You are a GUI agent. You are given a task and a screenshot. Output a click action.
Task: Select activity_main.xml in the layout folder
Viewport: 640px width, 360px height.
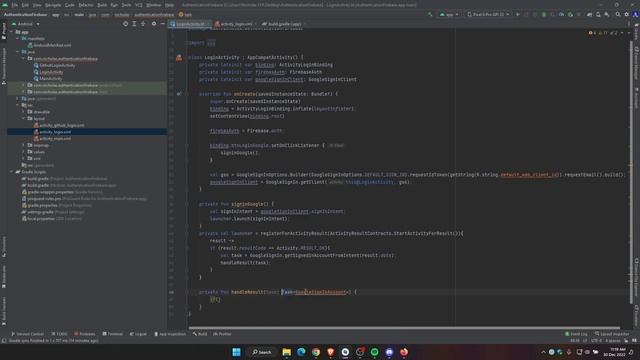(52, 138)
